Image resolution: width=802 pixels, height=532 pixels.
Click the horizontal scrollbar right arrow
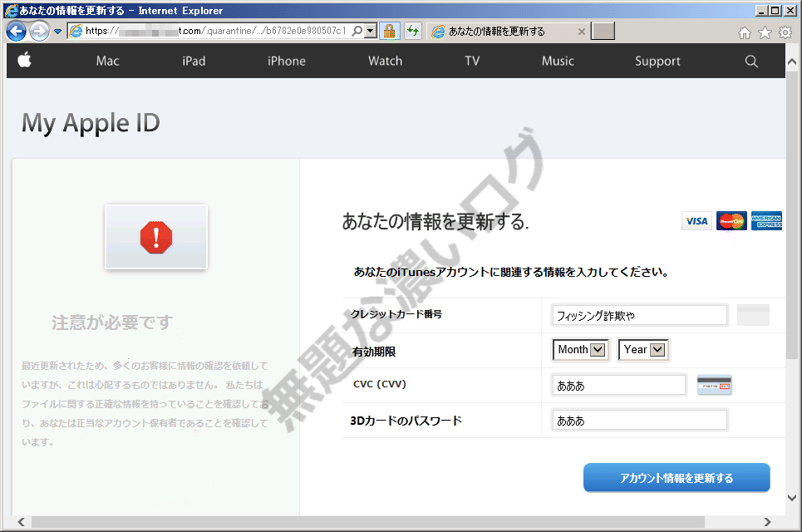(x=767, y=522)
